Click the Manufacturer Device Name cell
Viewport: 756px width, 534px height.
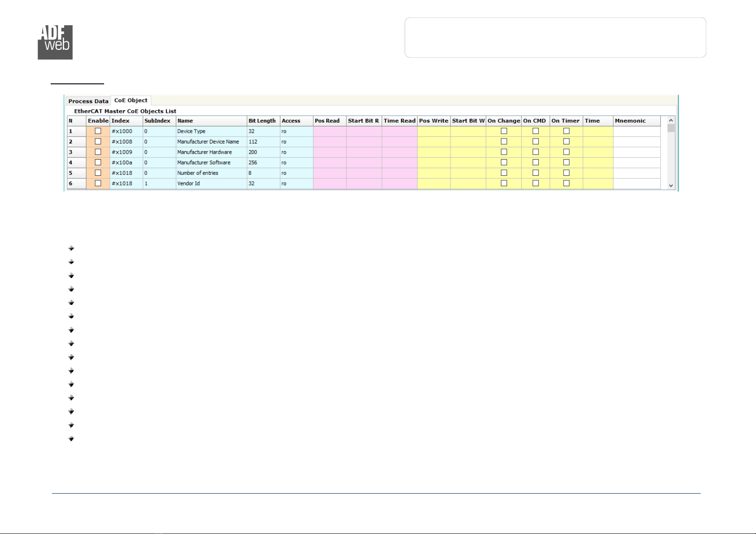click(x=211, y=142)
